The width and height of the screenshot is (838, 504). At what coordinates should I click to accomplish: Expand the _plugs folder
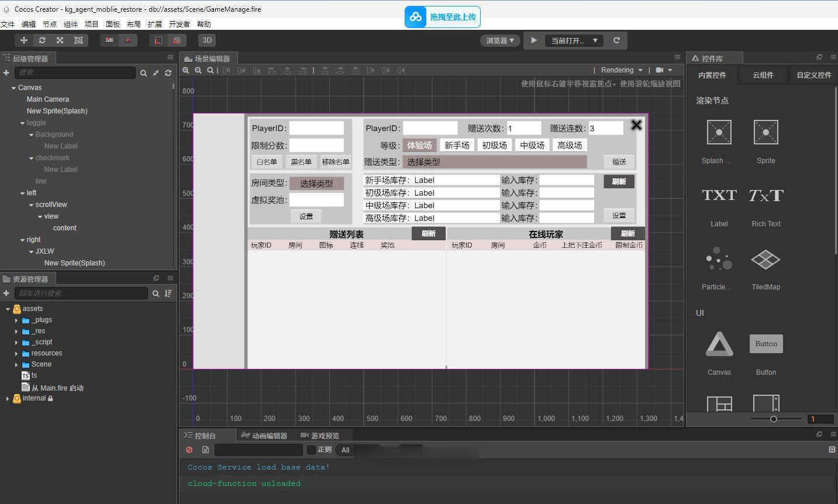[16, 320]
